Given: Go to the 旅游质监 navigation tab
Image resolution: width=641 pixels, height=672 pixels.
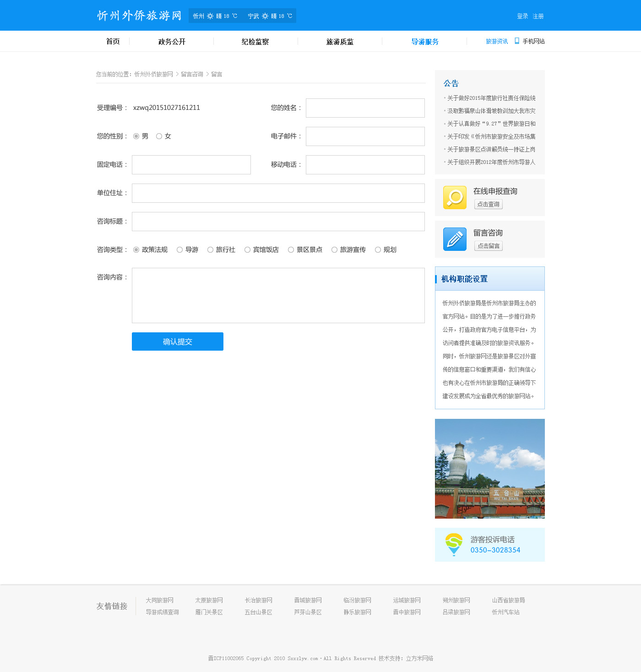Looking at the screenshot, I should click(x=340, y=42).
